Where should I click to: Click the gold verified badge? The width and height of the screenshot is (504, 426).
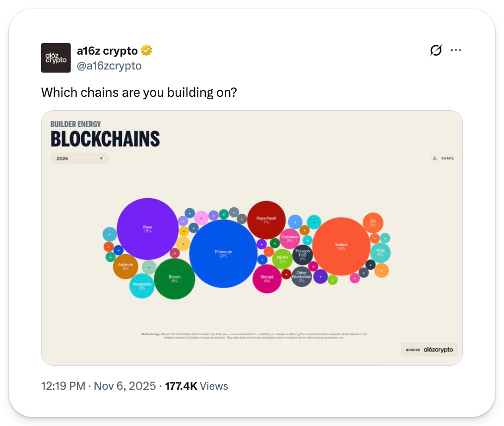[146, 50]
